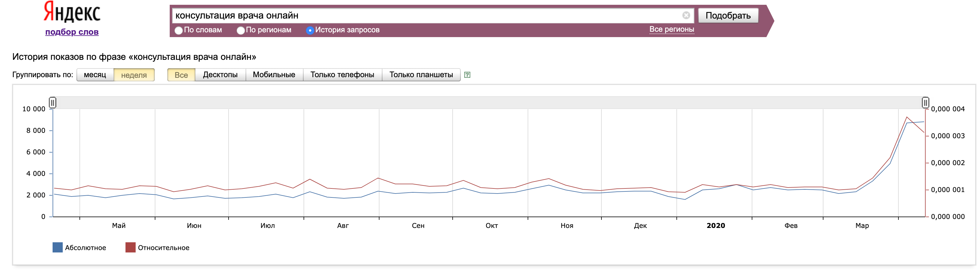The image size is (980, 271).
Task: Click the Окт axis label
Action: coord(491,226)
